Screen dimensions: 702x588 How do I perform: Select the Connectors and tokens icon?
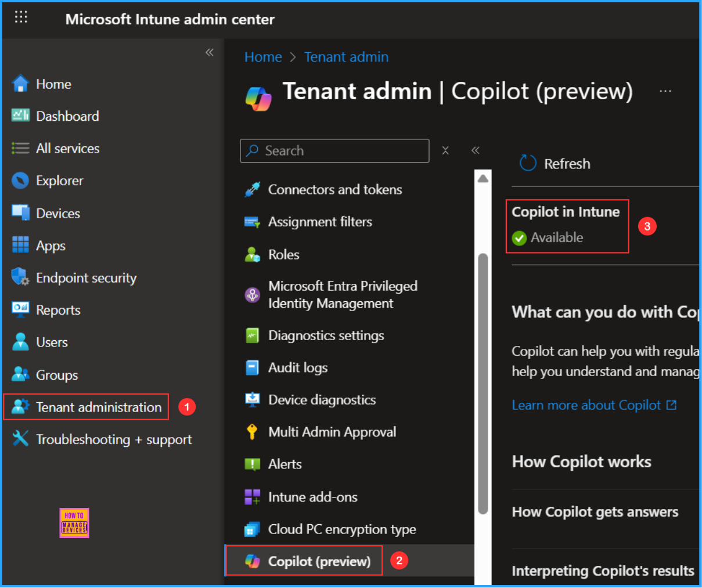point(252,189)
